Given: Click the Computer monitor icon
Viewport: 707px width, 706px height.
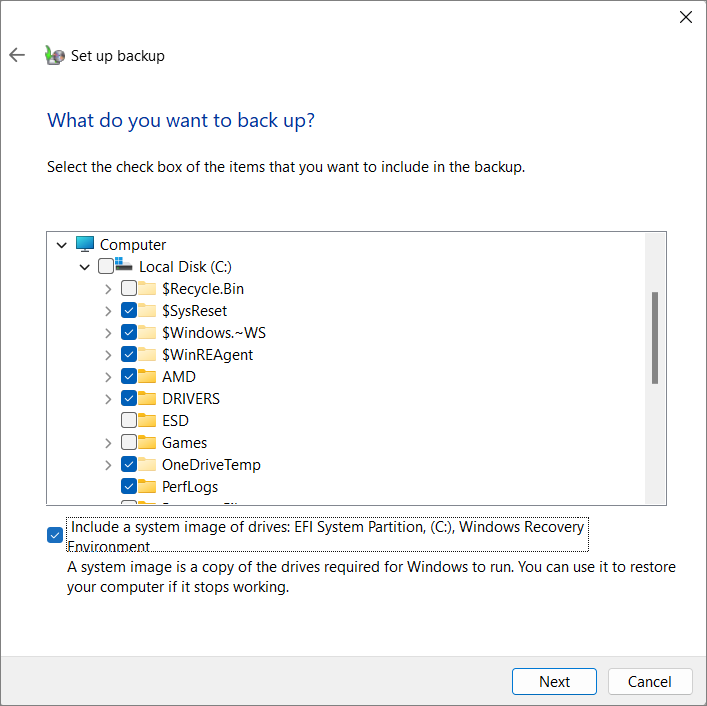Looking at the screenshot, I should (x=85, y=245).
